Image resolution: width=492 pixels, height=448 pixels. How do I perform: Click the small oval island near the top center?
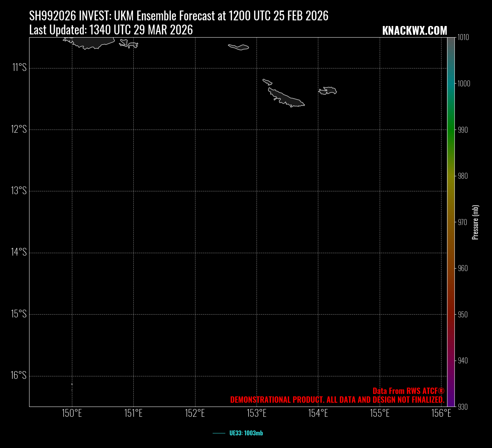point(239,47)
